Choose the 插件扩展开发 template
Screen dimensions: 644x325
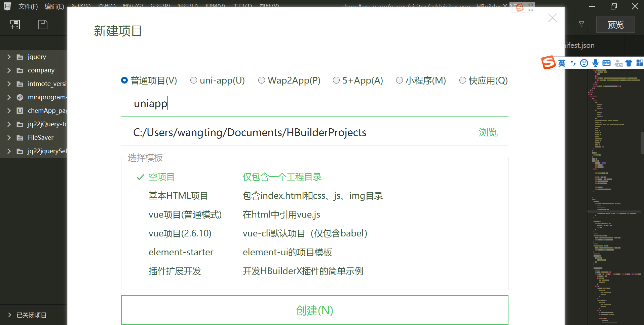click(175, 271)
